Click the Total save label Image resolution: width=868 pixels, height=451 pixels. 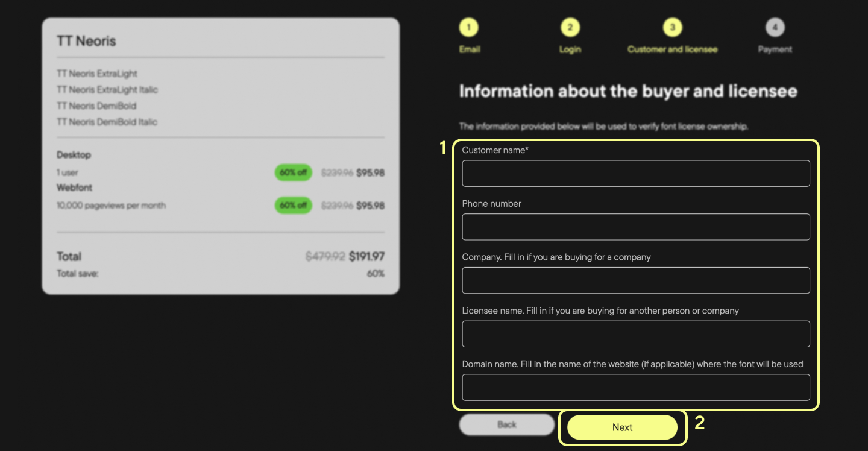pyautogui.click(x=77, y=274)
